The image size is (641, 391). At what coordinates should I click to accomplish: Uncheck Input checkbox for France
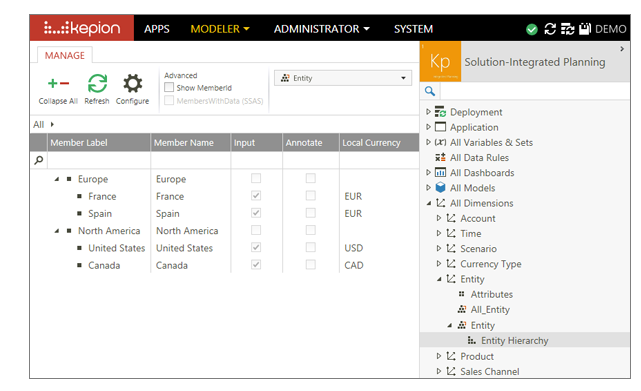click(x=256, y=196)
